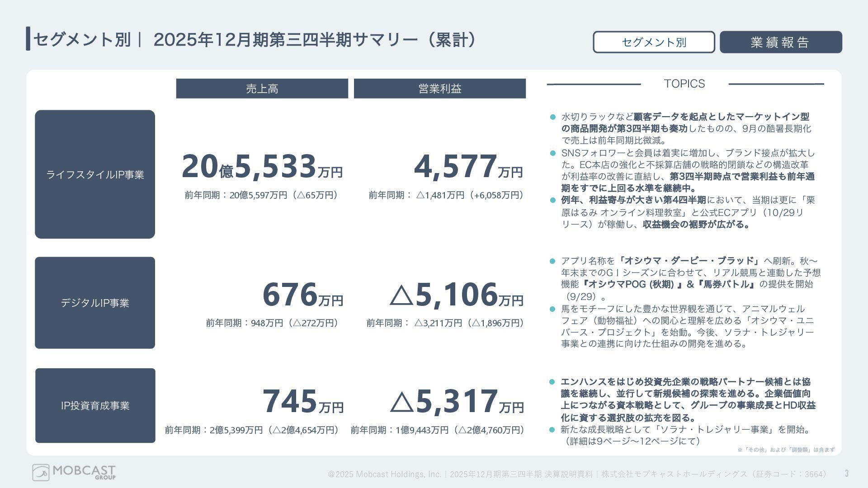Image resolution: width=868 pixels, height=488 pixels.
Task: Click the 営業利益 column header
Action: tap(439, 89)
